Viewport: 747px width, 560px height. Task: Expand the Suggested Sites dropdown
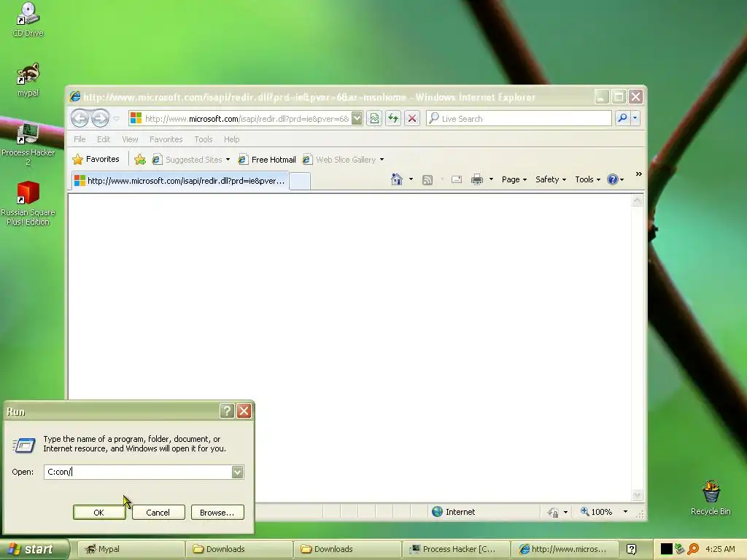pyautogui.click(x=228, y=160)
